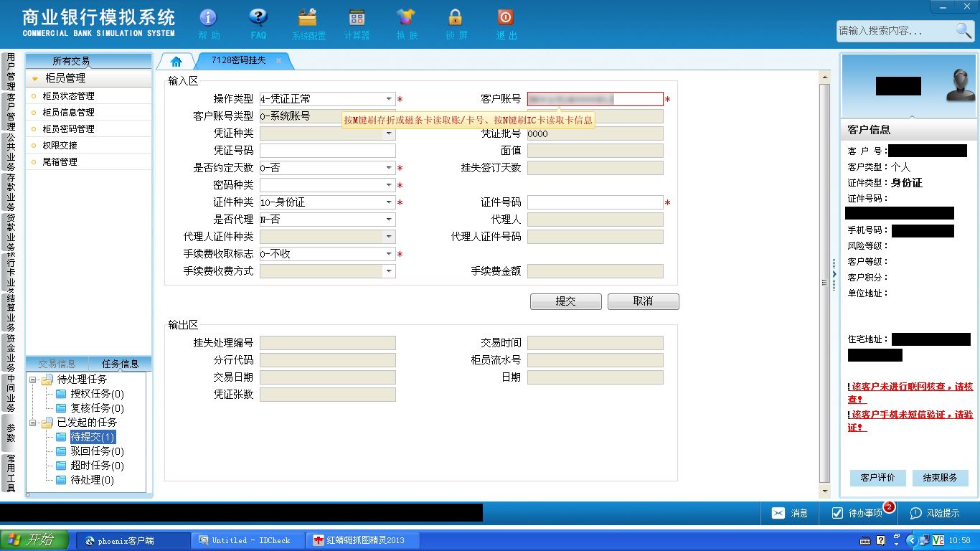The height and width of the screenshot is (551, 980).
Task: Click the help tray icon with question mark
Action: point(881,540)
